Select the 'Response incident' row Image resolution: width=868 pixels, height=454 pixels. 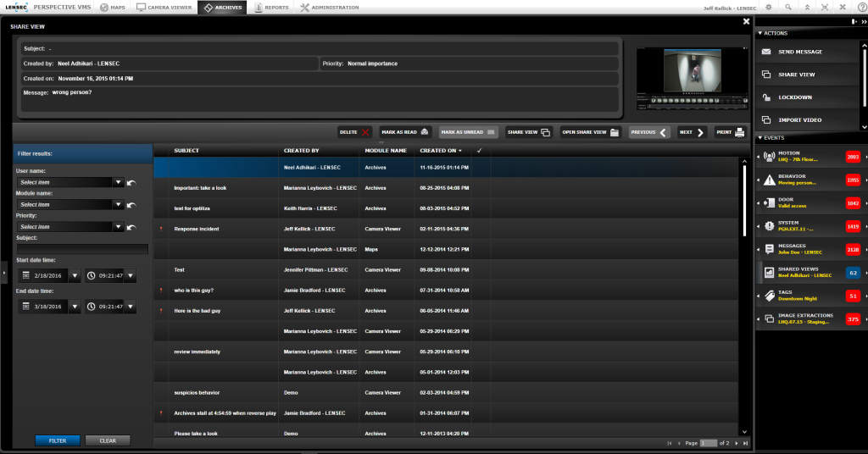(x=446, y=229)
